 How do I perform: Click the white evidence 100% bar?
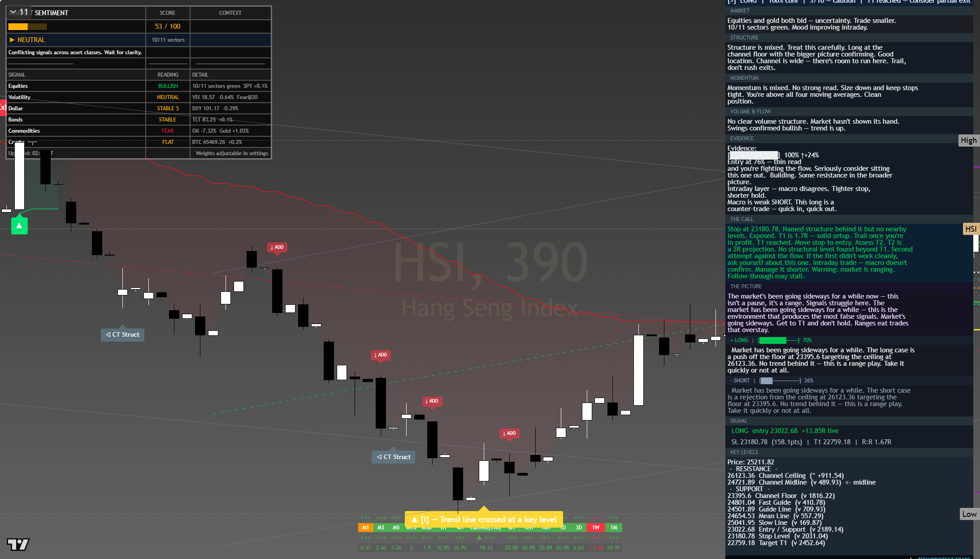click(x=754, y=155)
